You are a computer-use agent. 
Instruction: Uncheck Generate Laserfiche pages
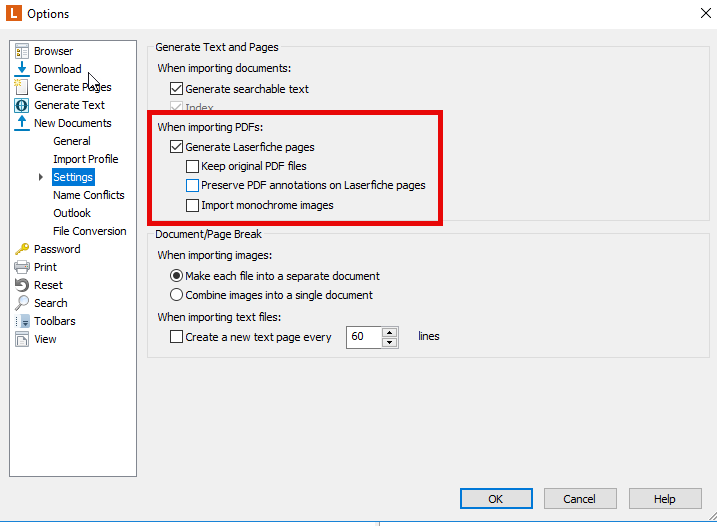176,146
